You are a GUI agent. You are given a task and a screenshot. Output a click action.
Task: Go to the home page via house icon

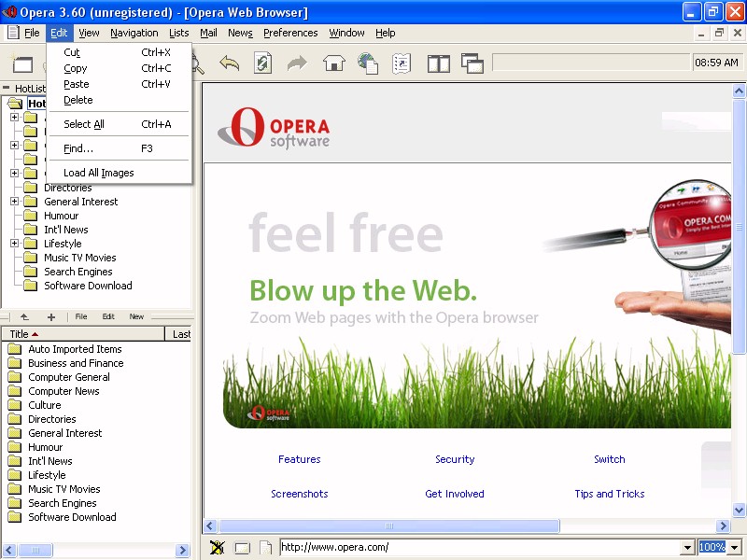pos(334,63)
